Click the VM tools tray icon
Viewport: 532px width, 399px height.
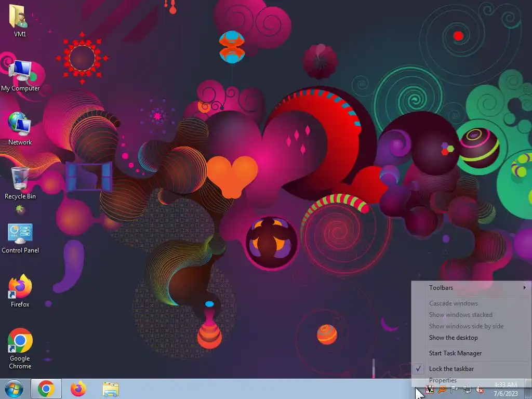point(430,390)
